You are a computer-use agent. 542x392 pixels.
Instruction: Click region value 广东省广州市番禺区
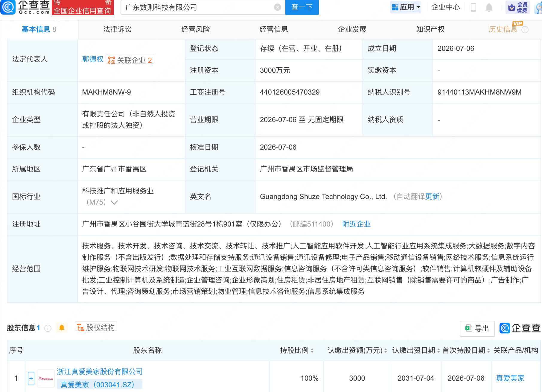pyautogui.click(x=114, y=169)
